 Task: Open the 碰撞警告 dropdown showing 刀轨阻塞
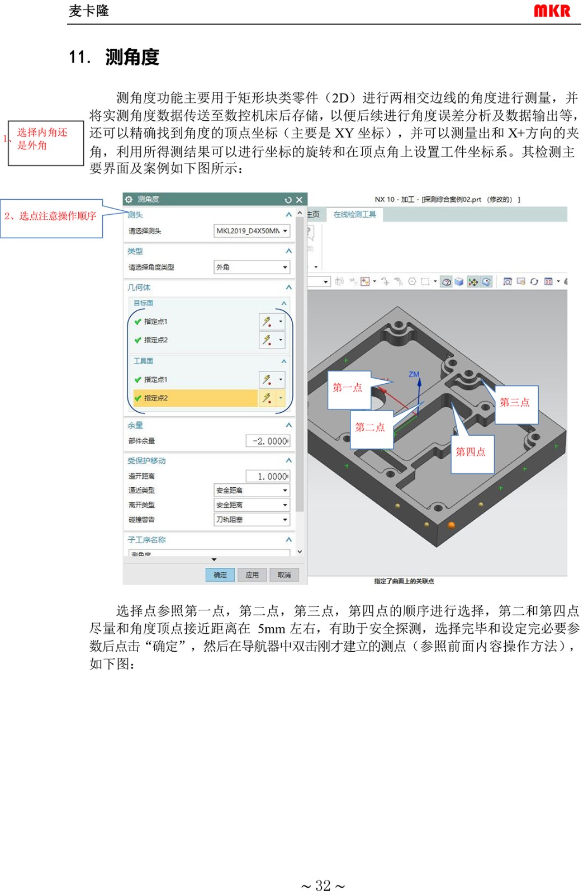[x=252, y=520]
